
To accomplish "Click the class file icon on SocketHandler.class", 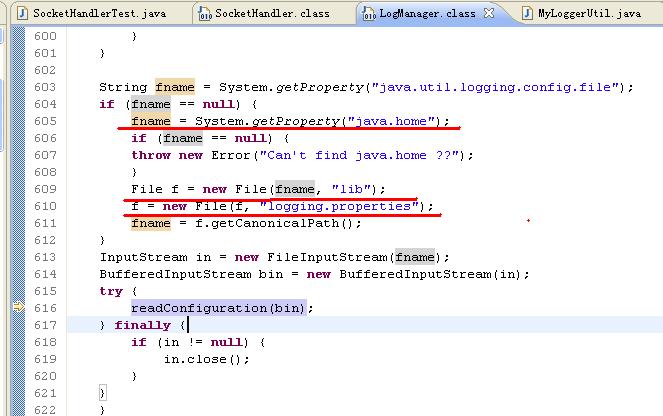I will coord(205,14).
